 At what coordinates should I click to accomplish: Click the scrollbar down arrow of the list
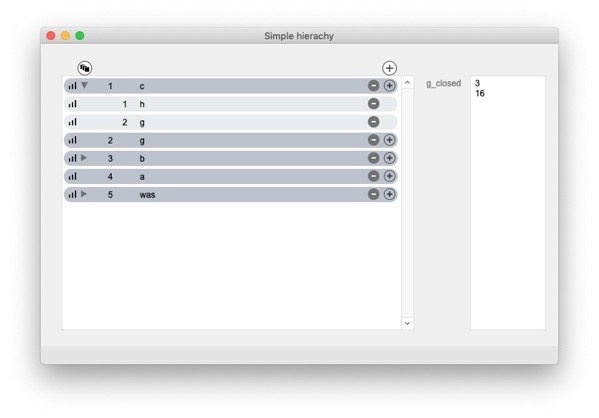coord(407,323)
